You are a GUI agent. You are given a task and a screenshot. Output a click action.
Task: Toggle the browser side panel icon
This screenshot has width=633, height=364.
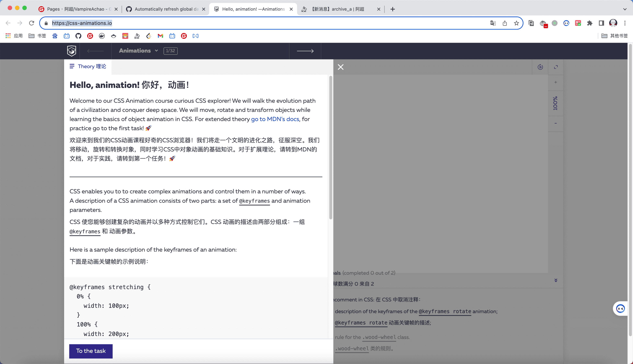601,23
